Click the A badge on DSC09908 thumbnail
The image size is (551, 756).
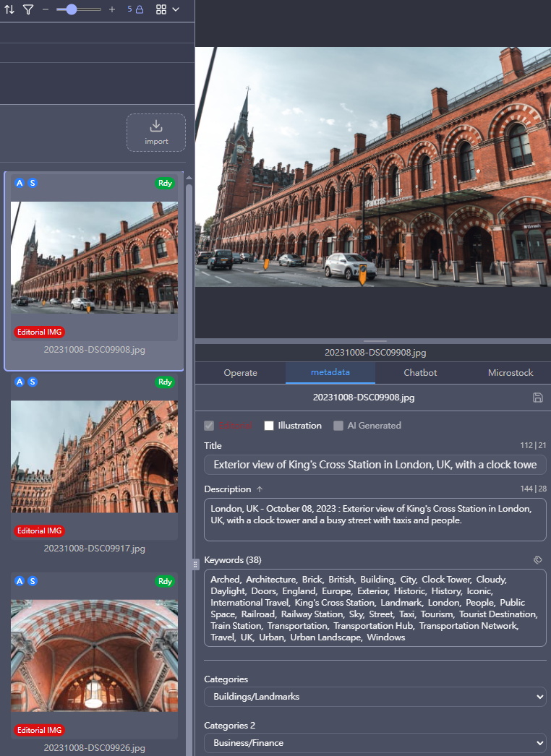[x=20, y=183]
